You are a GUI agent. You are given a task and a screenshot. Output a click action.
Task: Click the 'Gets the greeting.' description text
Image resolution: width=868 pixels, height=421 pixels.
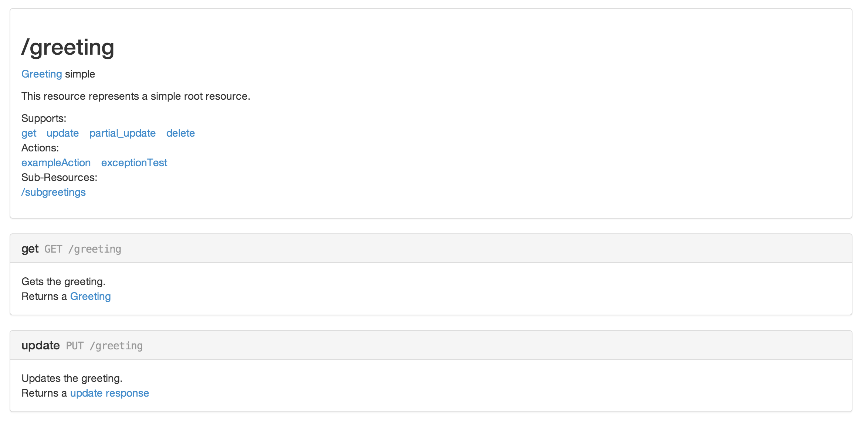pos(63,282)
